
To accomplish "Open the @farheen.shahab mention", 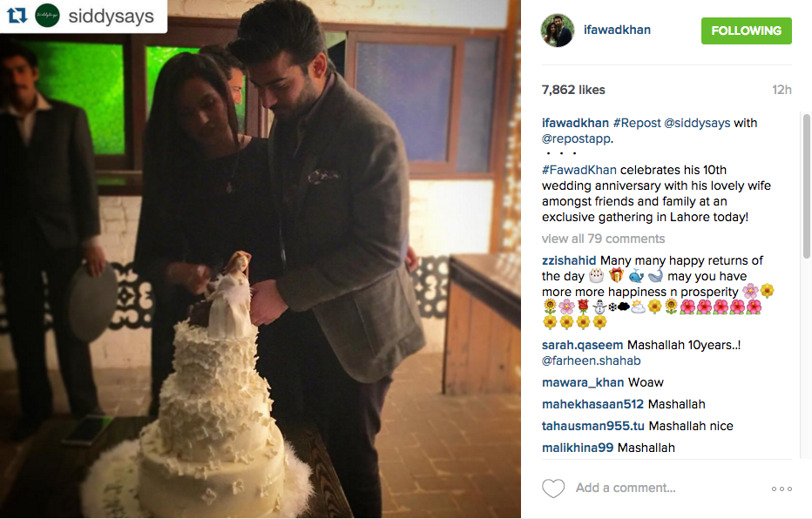I will pos(591,361).
